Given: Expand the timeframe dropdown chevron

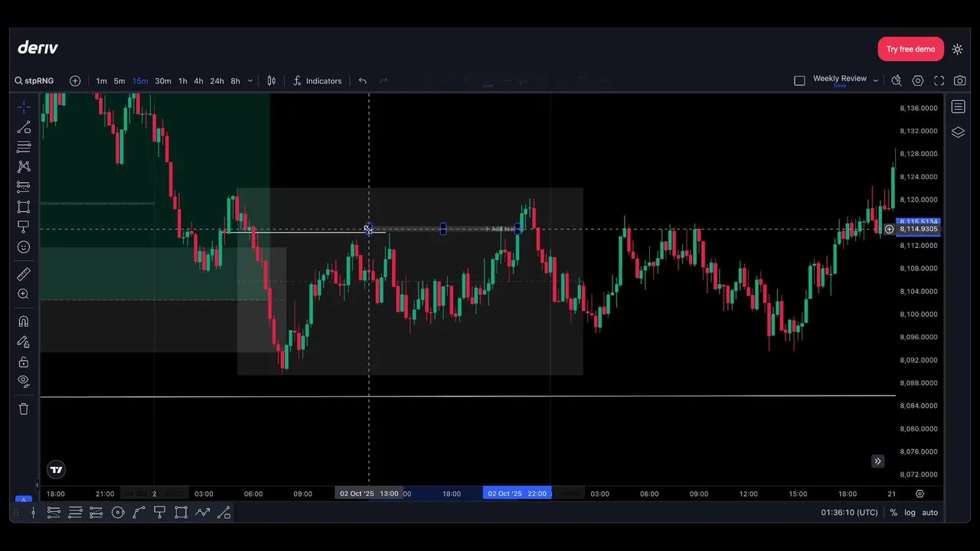Looking at the screenshot, I should tap(250, 81).
